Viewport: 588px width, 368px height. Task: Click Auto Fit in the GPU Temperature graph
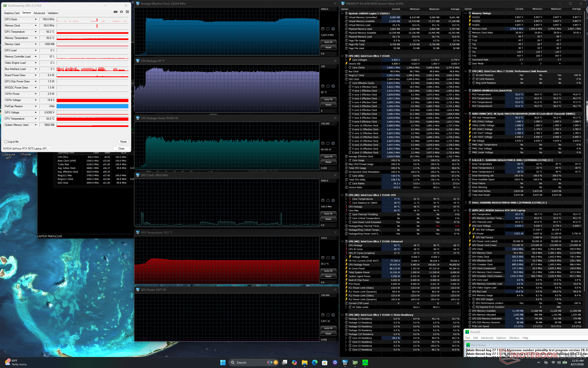[328, 271]
